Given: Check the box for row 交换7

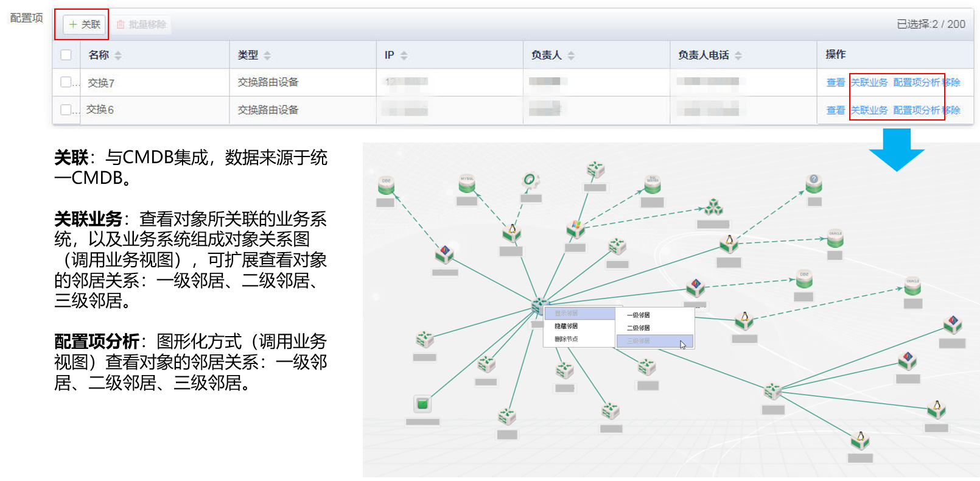Looking at the screenshot, I should pos(66,82).
